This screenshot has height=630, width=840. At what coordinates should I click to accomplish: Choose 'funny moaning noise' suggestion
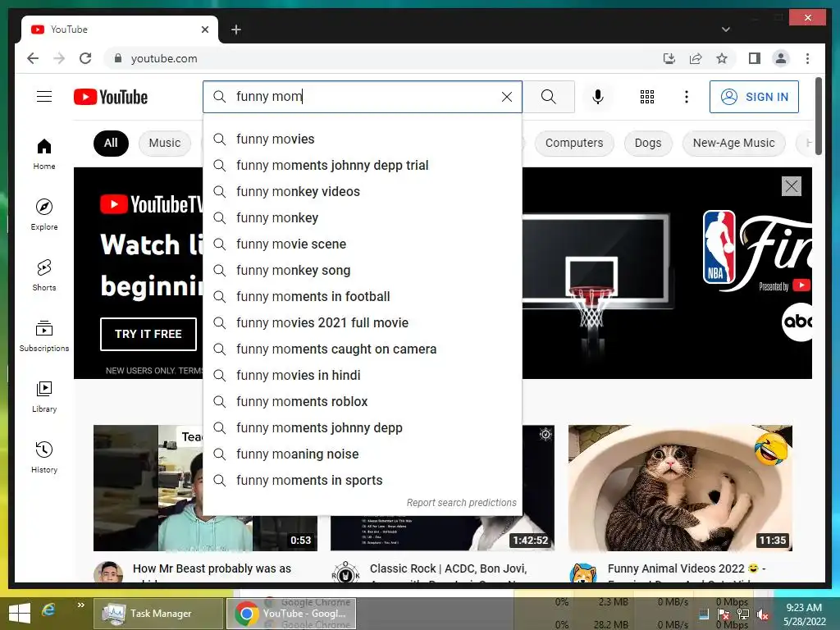coord(363,454)
